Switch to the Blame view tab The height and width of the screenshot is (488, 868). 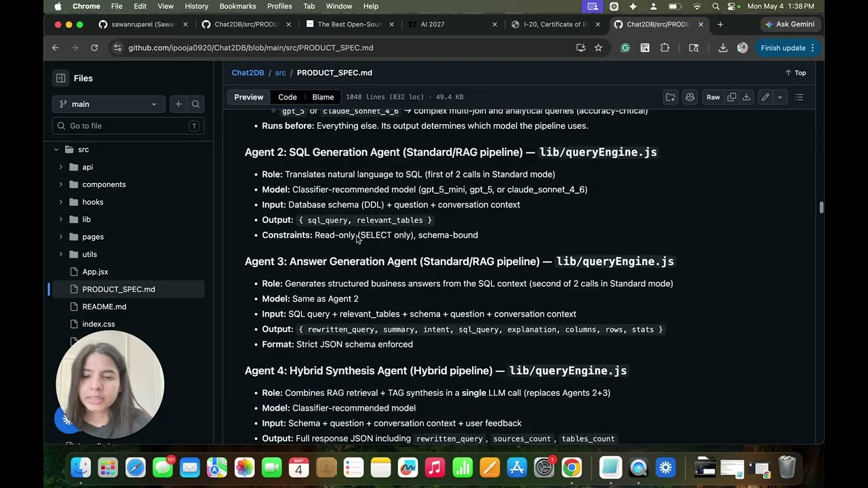(323, 97)
